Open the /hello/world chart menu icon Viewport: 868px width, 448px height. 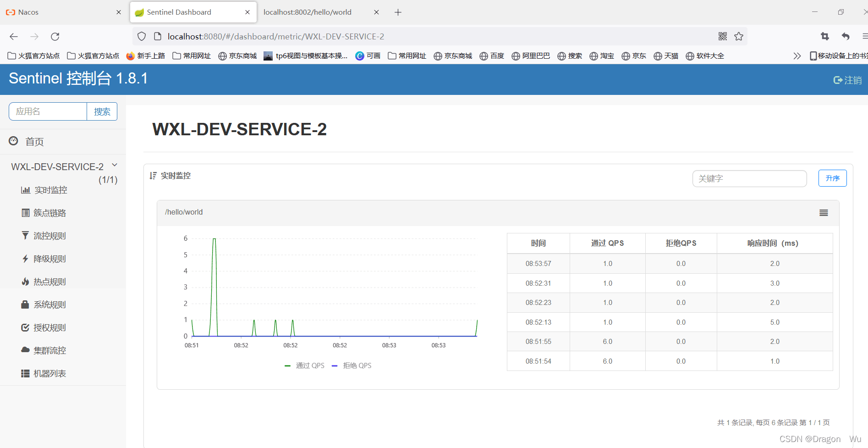[824, 213]
